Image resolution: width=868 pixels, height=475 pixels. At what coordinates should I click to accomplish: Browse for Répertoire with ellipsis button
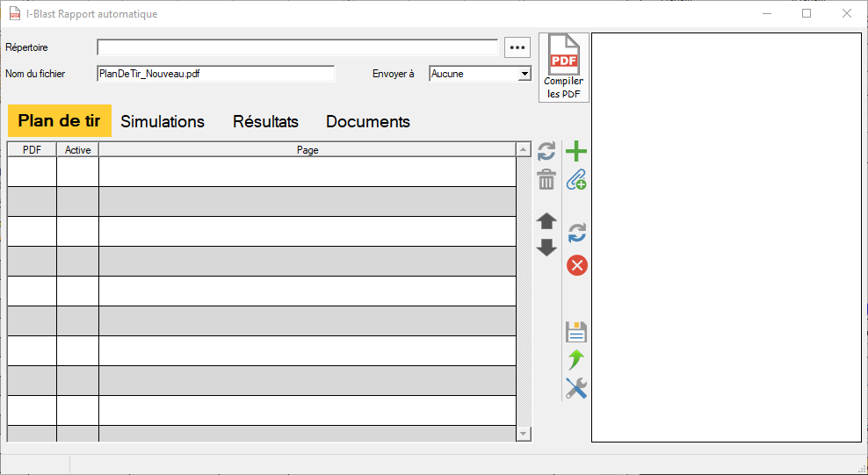point(517,47)
